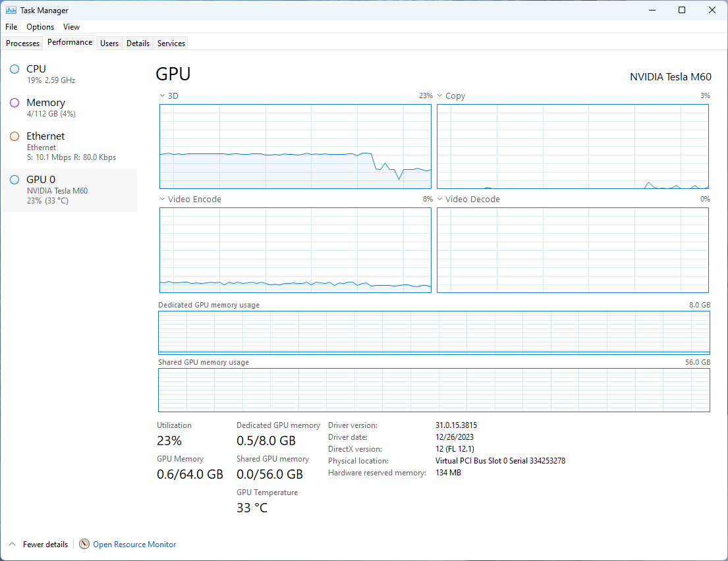Open the Options menu
728x561 pixels.
coord(40,27)
